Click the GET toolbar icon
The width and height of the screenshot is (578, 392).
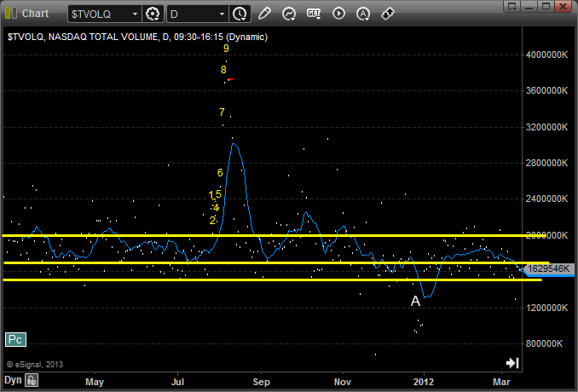tap(314, 14)
